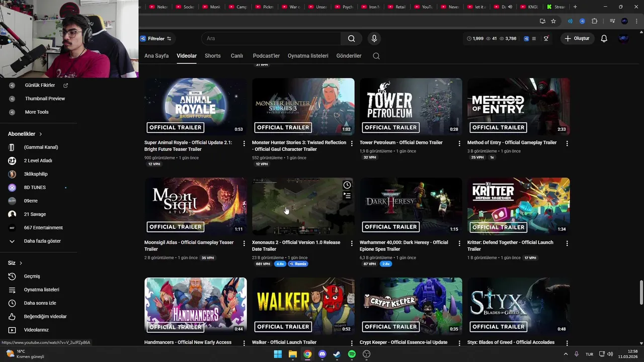Screen dimensions: 644x362
Task: Show hidden system tray icons chevron
Action: point(566,354)
